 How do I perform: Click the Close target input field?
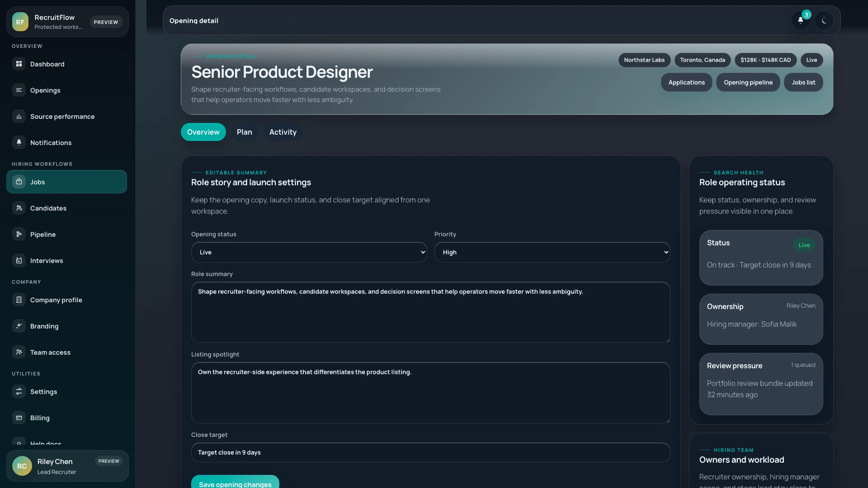pyautogui.click(x=430, y=452)
